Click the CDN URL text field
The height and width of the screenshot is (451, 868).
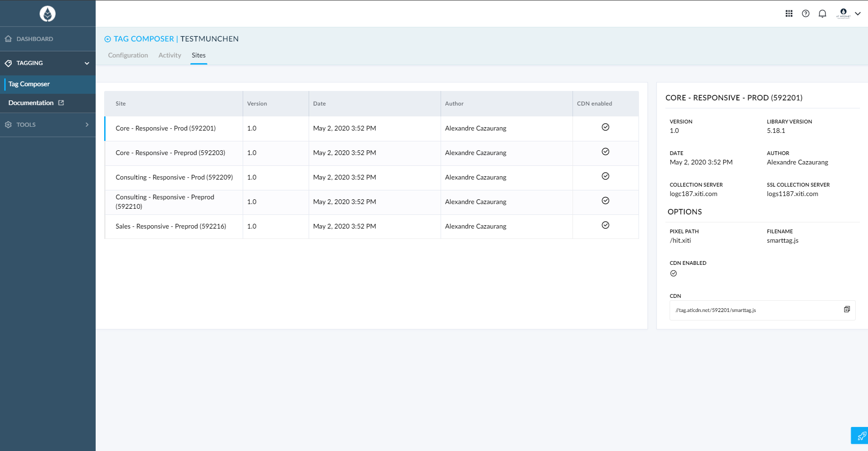point(754,310)
